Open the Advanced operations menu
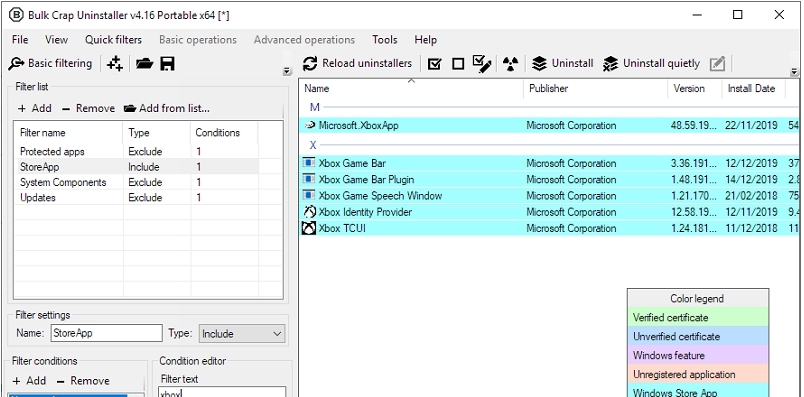 tap(304, 39)
